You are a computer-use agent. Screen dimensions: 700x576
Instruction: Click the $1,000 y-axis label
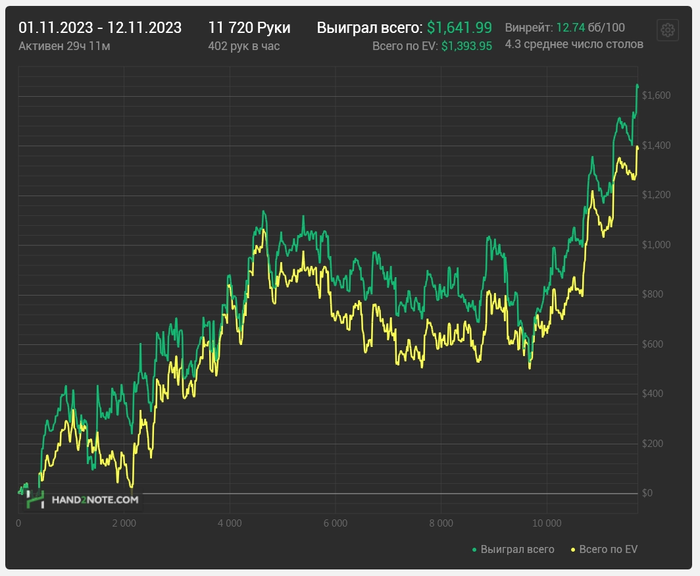click(x=656, y=245)
